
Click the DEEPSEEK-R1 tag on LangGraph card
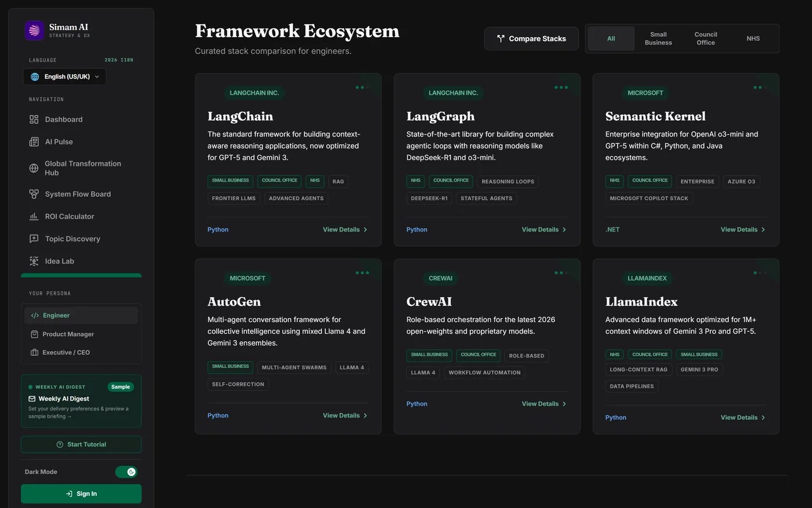pos(429,199)
